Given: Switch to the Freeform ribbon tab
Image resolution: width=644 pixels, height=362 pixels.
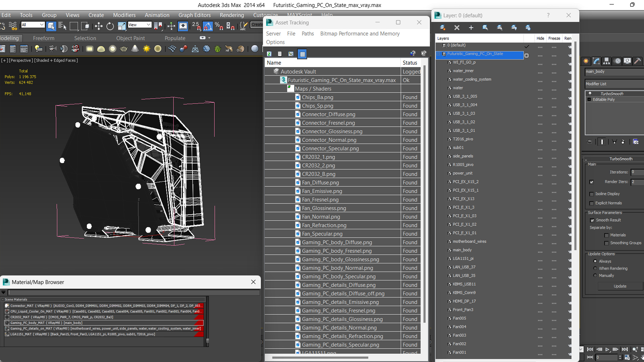Looking at the screenshot, I should click(x=44, y=38).
